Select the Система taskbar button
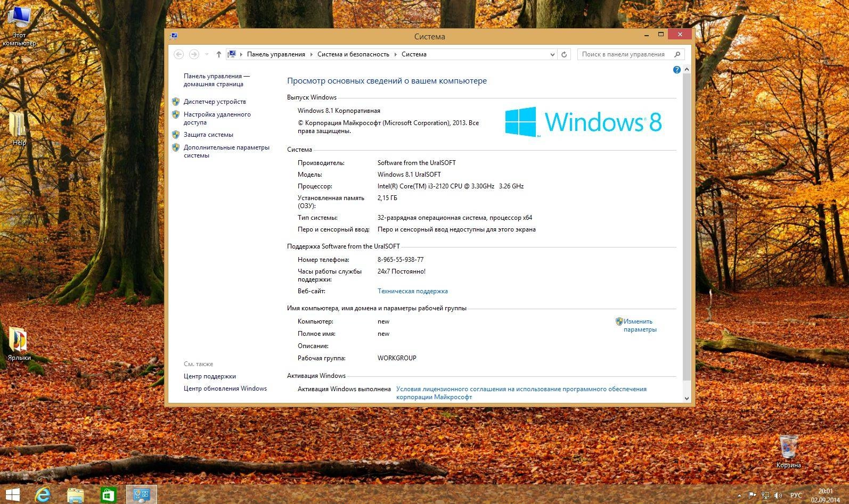849x504 pixels. click(x=142, y=495)
